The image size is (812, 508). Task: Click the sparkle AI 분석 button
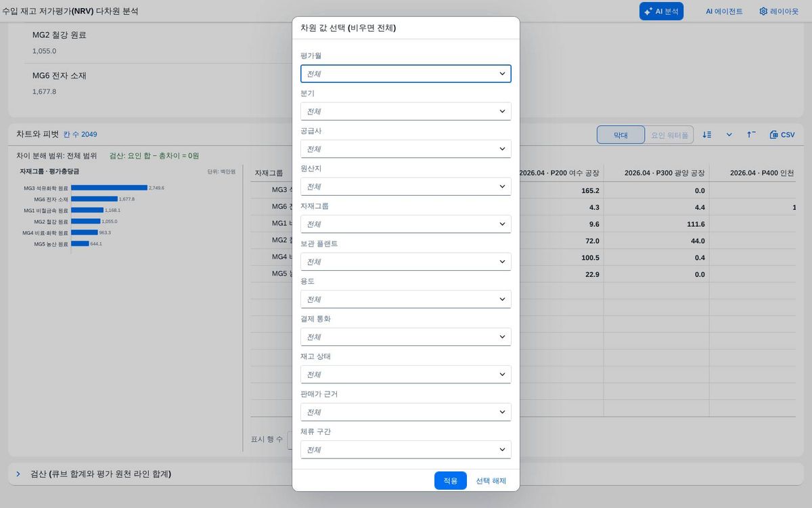click(x=661, y=12)
